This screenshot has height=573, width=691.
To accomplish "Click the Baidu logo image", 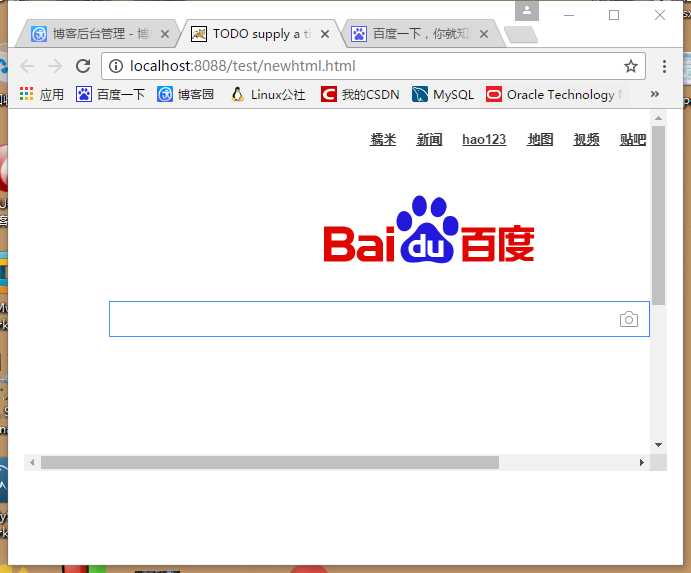I will coord(429,230).
